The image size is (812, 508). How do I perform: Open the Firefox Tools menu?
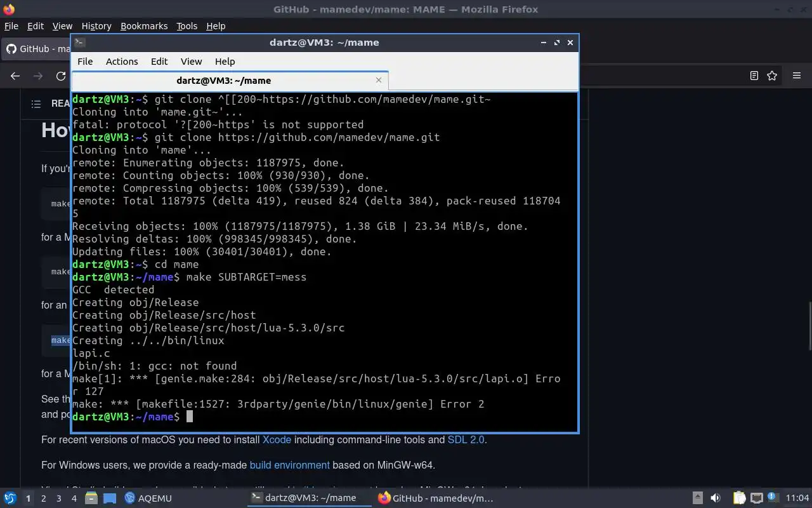pyautogui.click(x=187, y=26)
